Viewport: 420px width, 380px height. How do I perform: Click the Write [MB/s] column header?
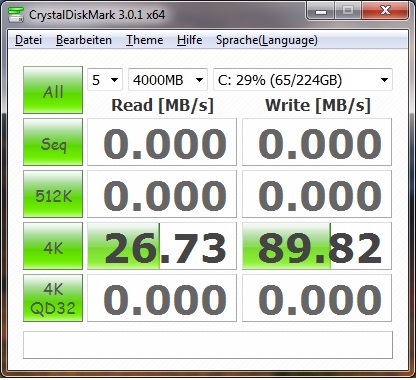(318, 105)
